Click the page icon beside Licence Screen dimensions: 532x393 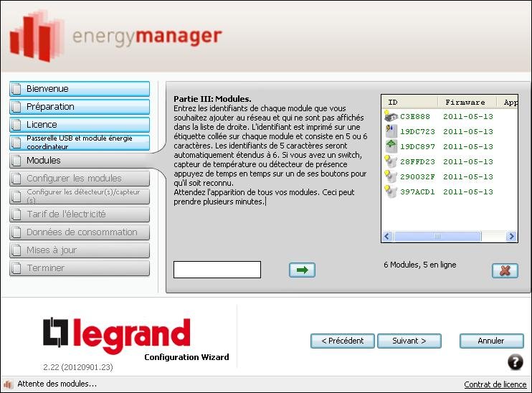[16, 125]
